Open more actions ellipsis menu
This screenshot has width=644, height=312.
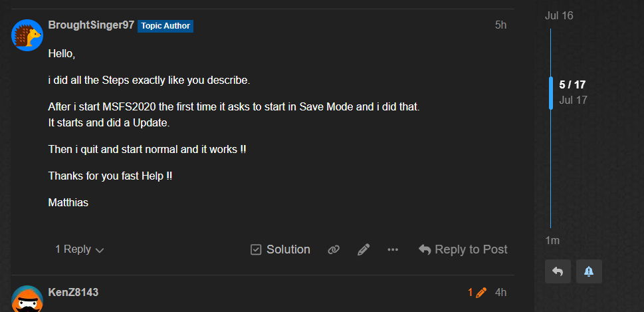(393, 249)
